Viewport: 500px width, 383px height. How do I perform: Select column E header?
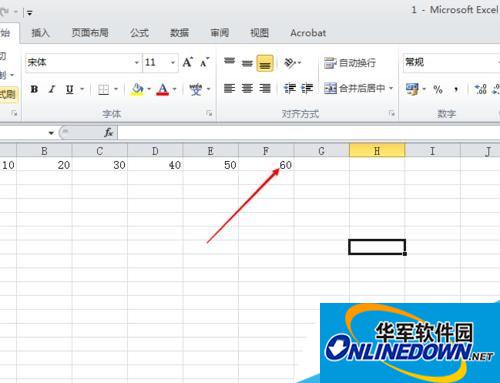tap(211, 151)
